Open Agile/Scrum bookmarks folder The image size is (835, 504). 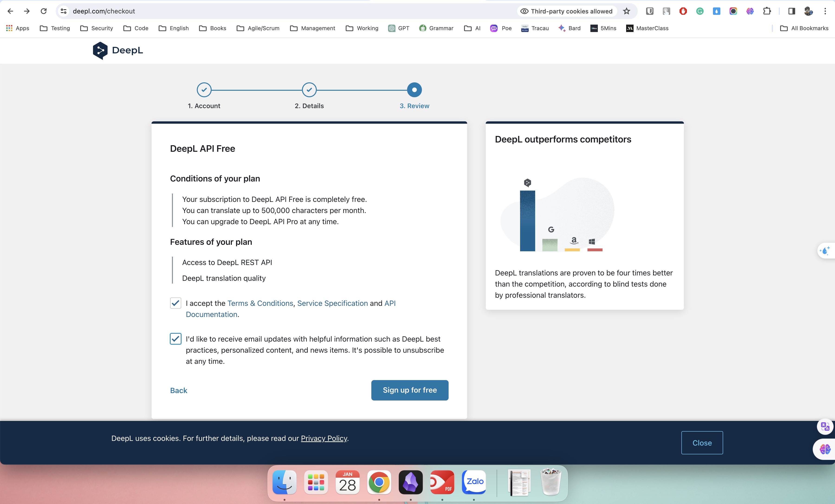click(258, 28)
